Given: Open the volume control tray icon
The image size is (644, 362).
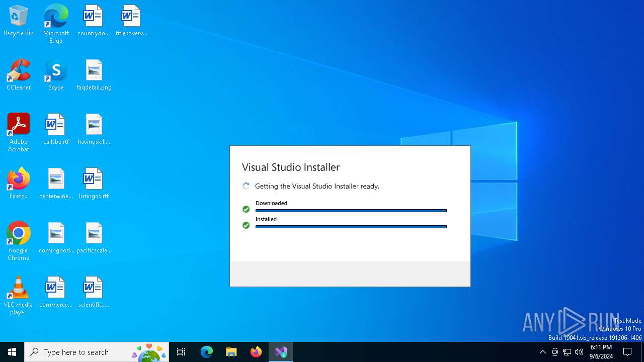Looking at the screenshot, I should pyautogui.click(x=579, y=352).
